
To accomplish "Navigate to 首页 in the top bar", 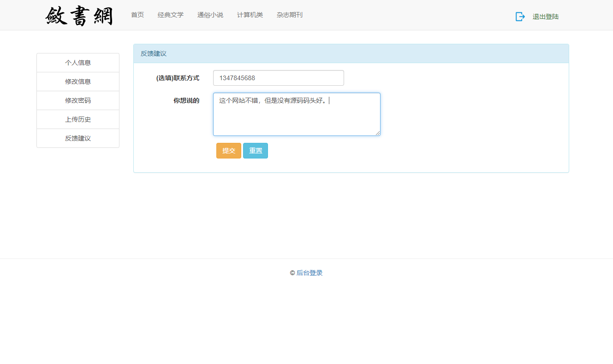I will click(137, 14).
